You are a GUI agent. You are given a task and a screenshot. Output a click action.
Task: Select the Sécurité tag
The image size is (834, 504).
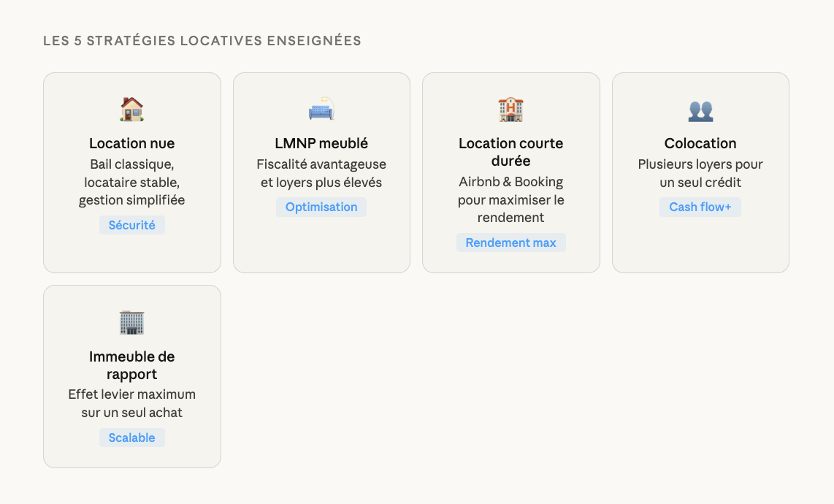click(132, 225)
